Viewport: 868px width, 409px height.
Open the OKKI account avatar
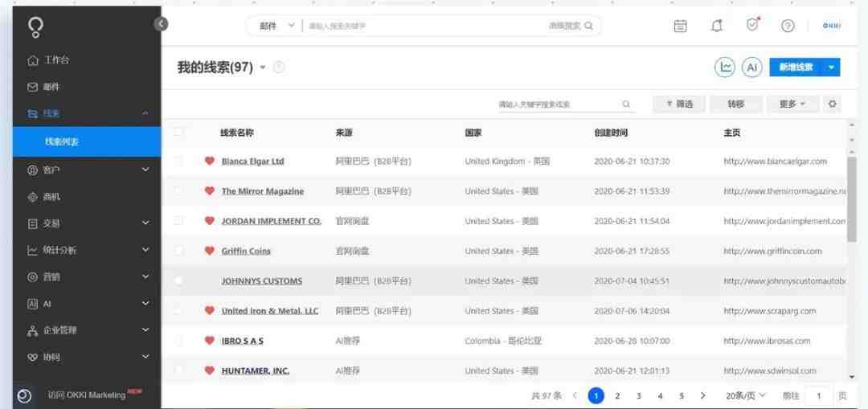coord(832,26)
